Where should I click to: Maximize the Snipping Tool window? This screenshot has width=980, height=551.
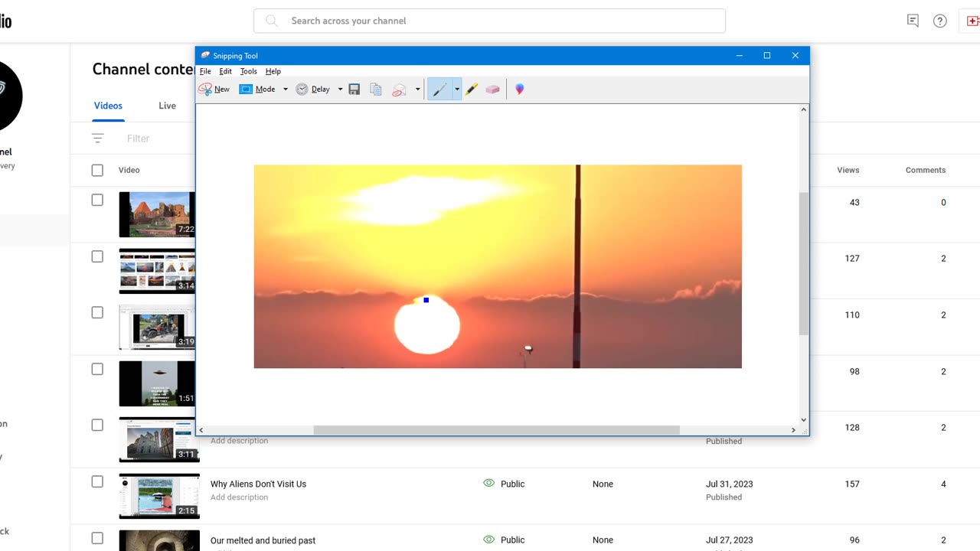point(766,56)
